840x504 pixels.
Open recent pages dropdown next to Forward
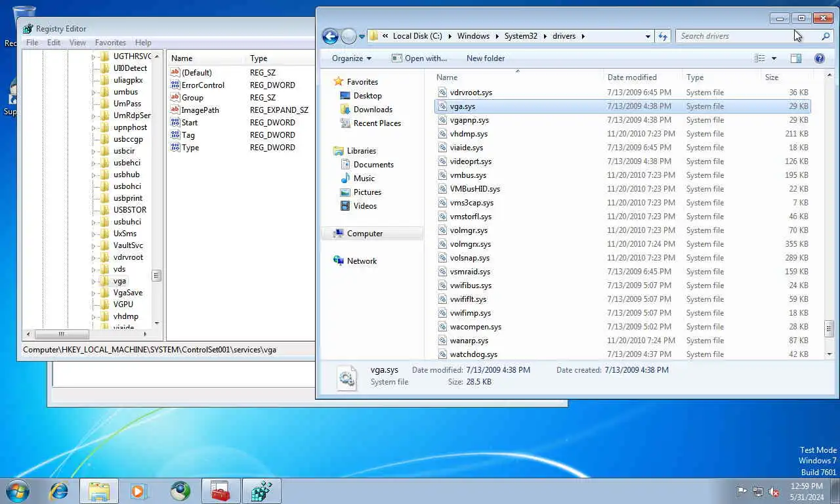362,37
